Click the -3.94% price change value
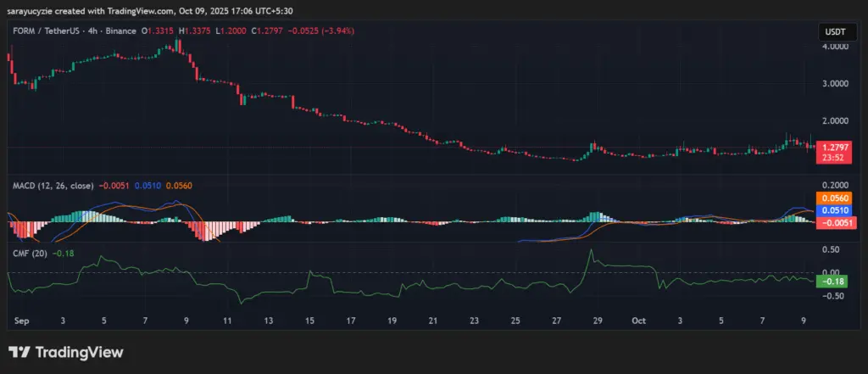Viewport: 868px width, 374px height. click(335, 31)
